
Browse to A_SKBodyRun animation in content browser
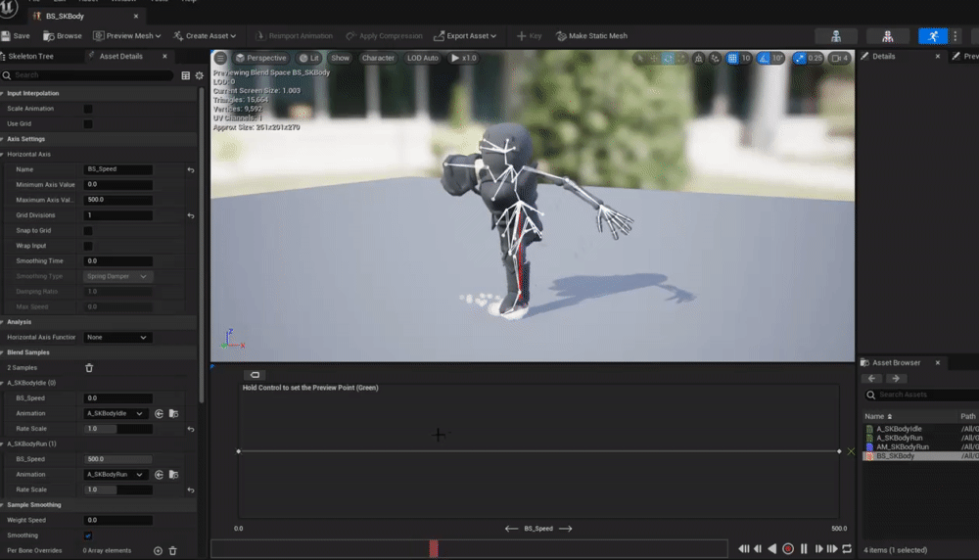(x=173, y=475)
